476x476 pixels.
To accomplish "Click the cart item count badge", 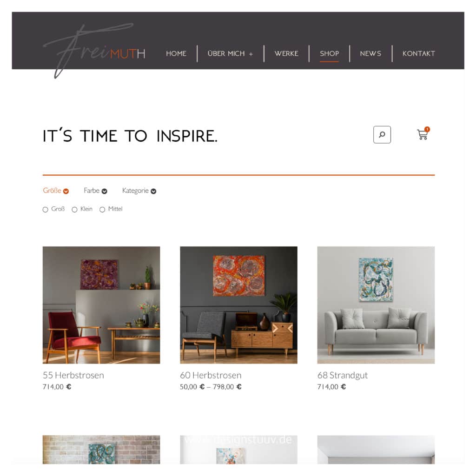I will coord(427,129).
